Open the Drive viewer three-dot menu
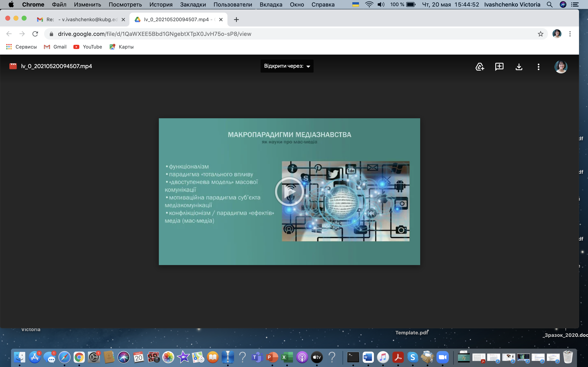 [x=538, y=67]
